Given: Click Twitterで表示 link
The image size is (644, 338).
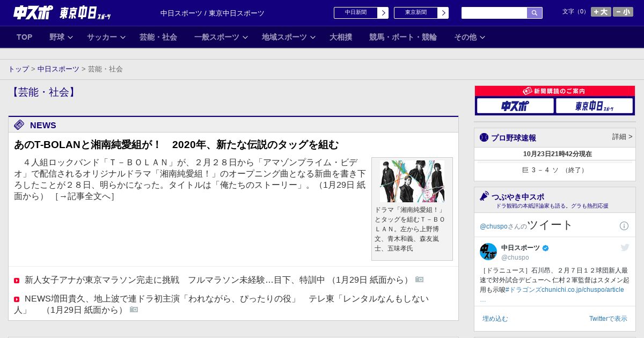Looking at the screenshot, I should (x=608, y=319).
